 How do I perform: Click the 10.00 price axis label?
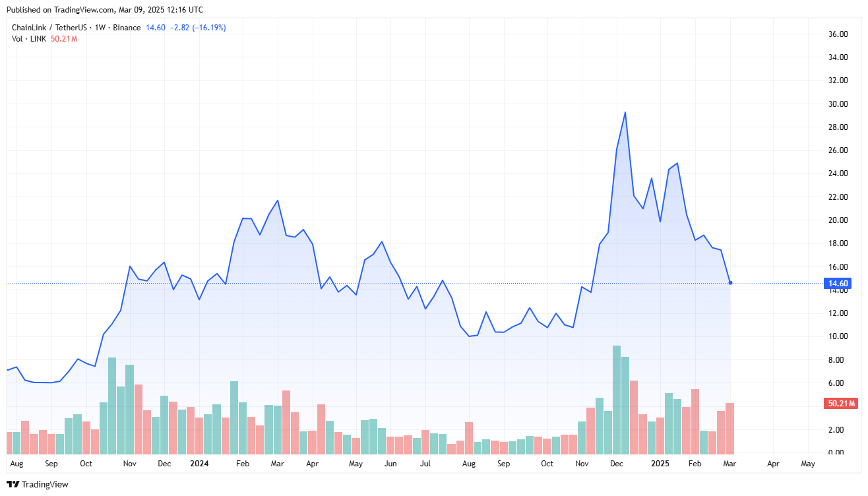pos(838,336)
